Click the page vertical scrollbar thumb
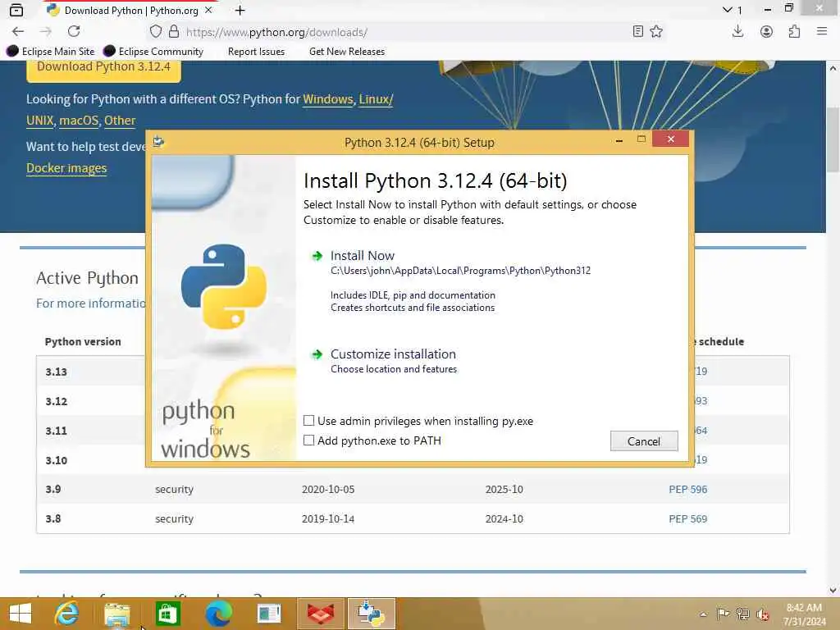This screenshot has height=630, width=840. tap(833, 139)
